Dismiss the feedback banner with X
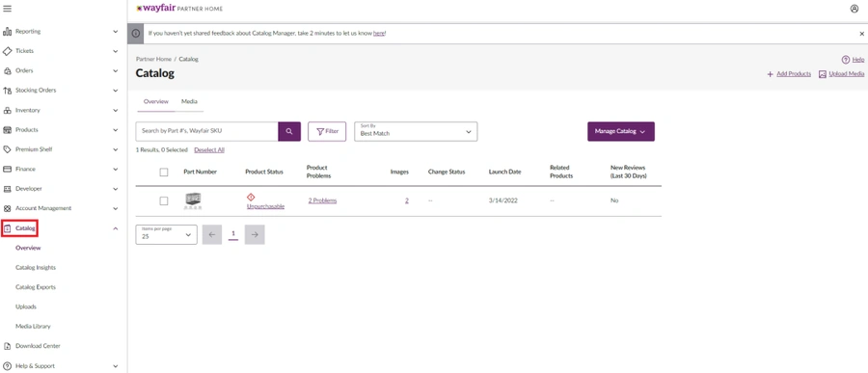This screenshot has width=868, height=373. coord(861,33)
